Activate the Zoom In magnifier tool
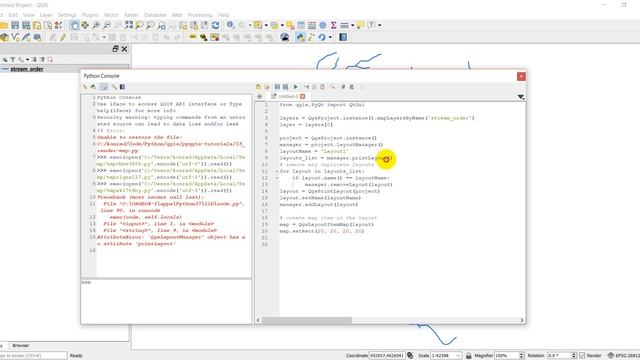The height and width of the screenshot is (360, 640). click(x=96, y=25)
